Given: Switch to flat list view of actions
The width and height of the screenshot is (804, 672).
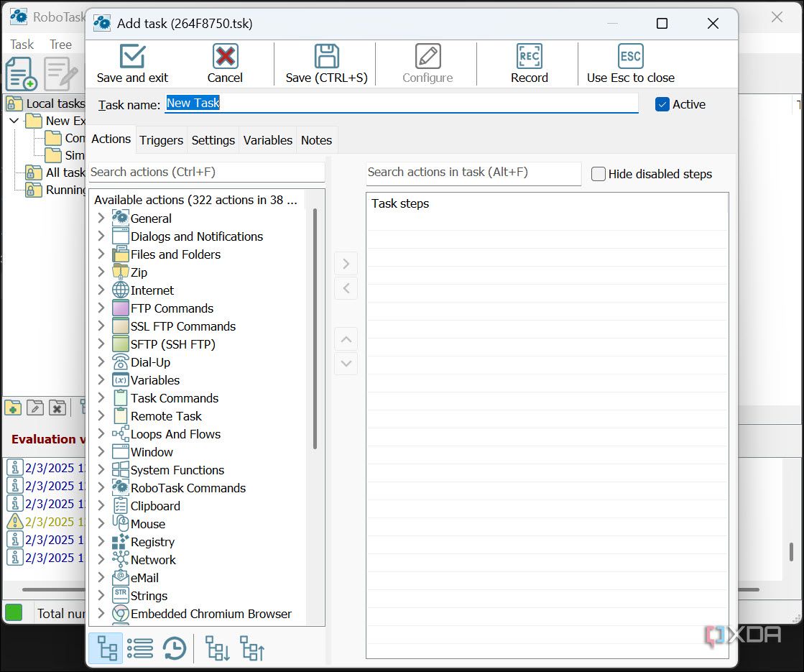Looking at the screenshot, I should point(140,648).
